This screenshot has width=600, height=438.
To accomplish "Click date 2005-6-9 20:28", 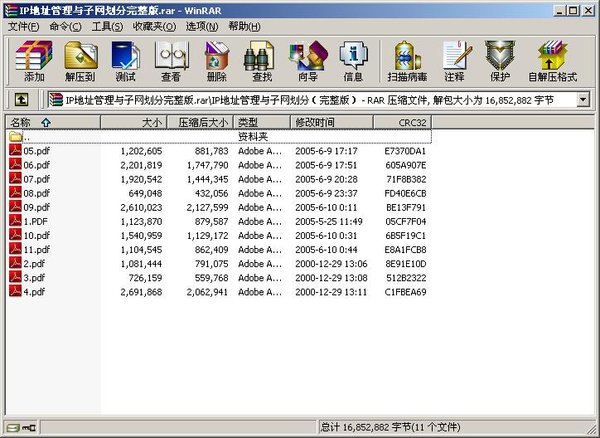I will coord(326,179).
